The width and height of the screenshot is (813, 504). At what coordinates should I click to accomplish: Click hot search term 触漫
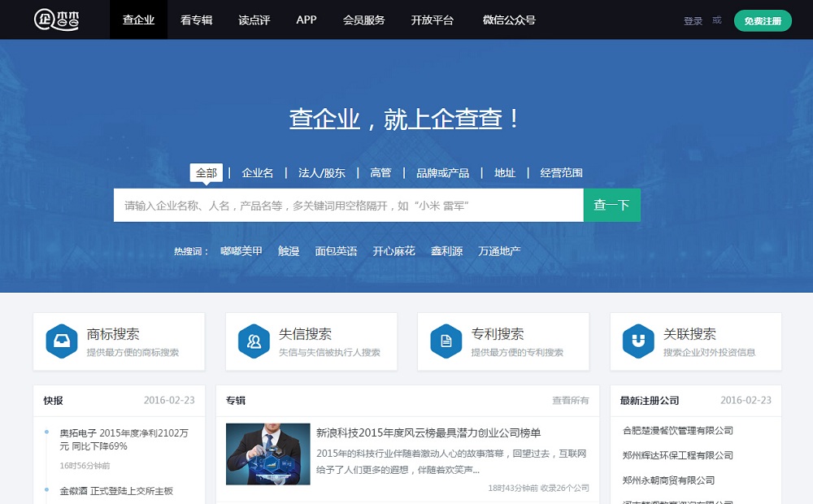coord(289,251)
